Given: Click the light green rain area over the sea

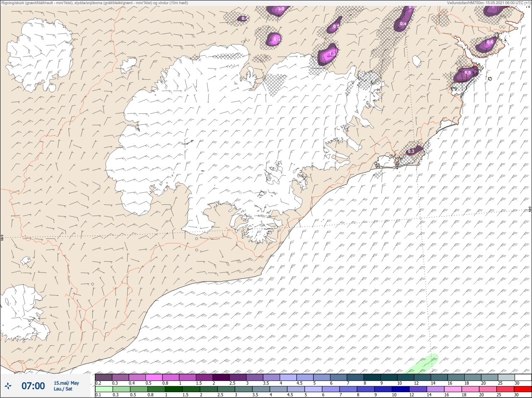Looking at the screenshot, I should (x=422, y=364).
